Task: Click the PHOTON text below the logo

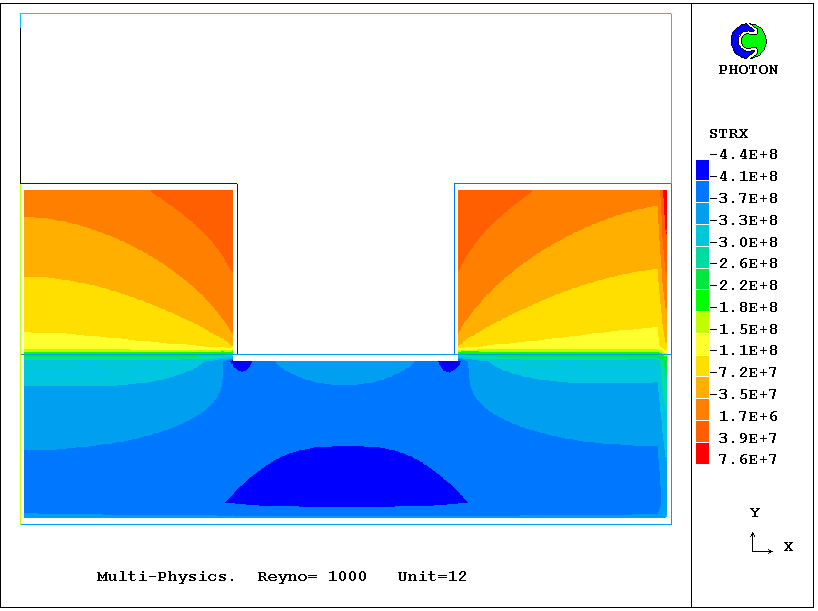Action: coord(748,70)
